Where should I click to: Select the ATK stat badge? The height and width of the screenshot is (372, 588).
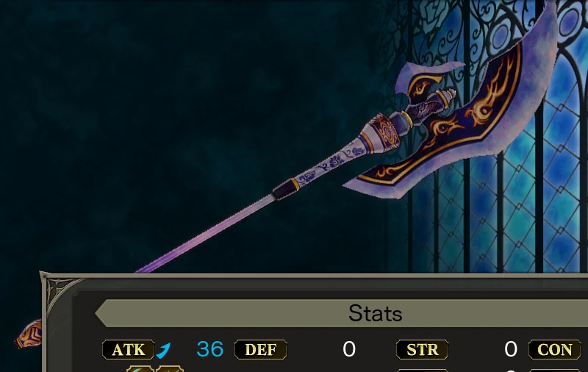point(128,349)
